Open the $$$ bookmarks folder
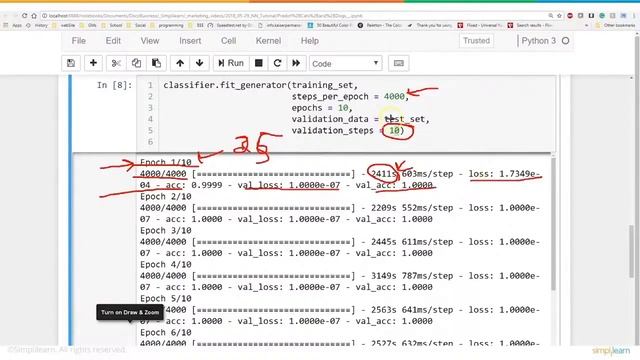Image resolution: width=640 pixels, height=360 pixels. [197, 25]
